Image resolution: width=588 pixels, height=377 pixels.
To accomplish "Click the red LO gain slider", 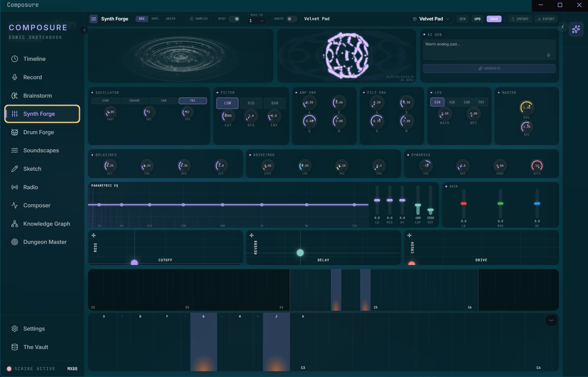I will coord(464,203).
